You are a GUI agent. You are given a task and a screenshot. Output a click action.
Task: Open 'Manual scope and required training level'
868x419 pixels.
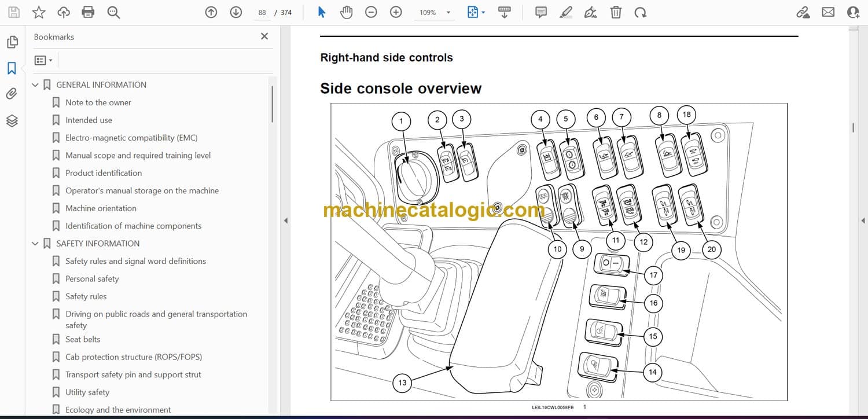(x=138, y=155)
